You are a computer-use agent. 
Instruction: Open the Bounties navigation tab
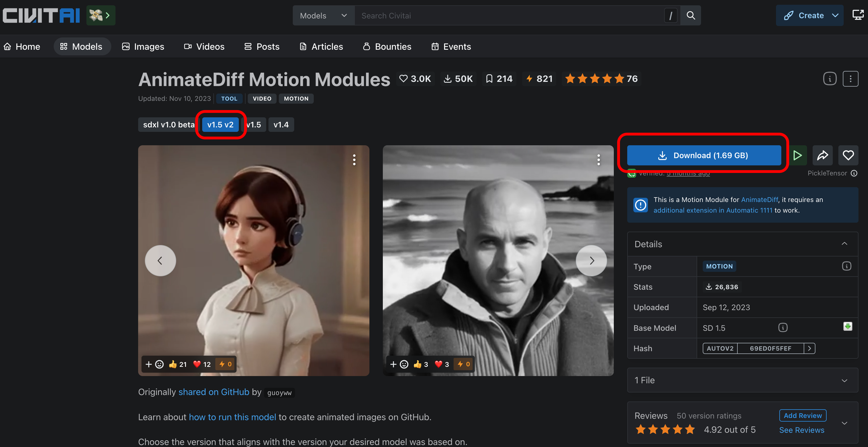coord(387,46)
